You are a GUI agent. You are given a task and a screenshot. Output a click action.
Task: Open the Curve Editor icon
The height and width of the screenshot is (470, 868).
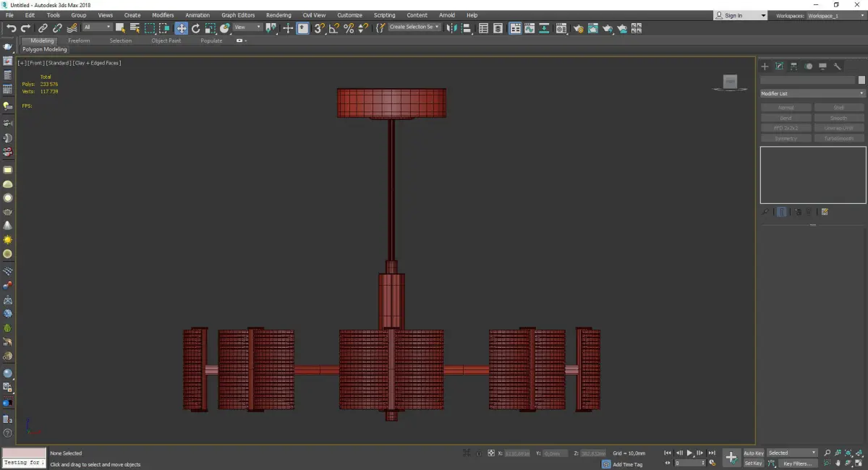[529, 28]
